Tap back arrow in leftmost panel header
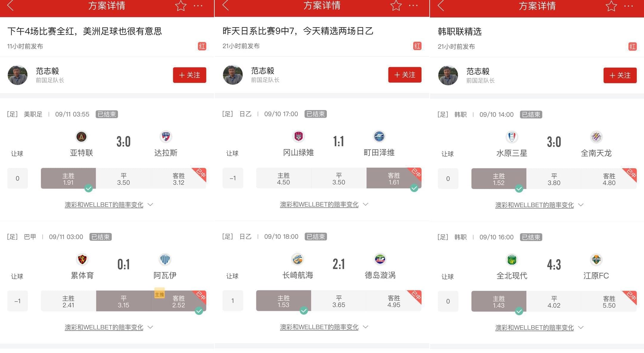Screen dimensions: 644x353 10,6
